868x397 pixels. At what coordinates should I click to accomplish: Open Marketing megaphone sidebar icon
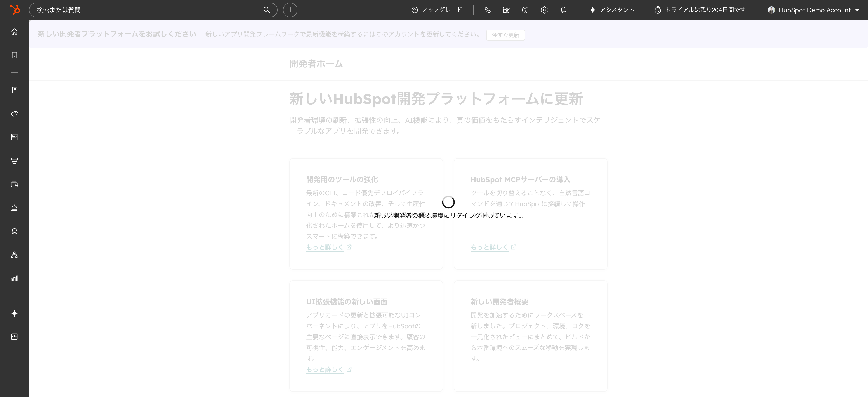(14, 114)
